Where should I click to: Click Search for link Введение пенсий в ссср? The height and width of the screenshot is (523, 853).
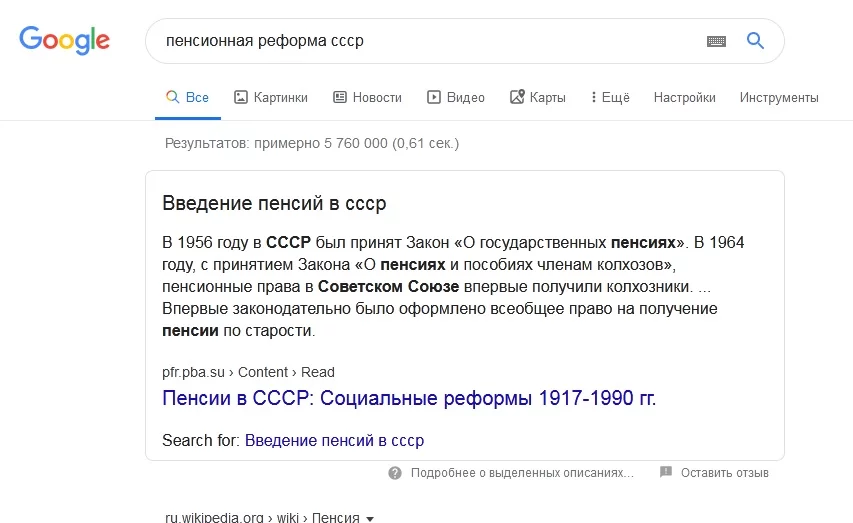coord(335,440)
